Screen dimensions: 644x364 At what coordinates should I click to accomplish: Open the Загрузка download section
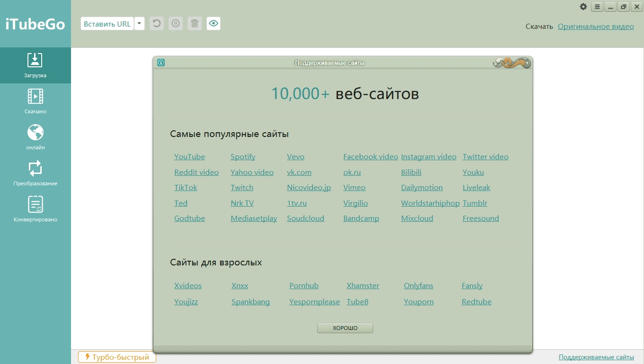click(x=36, y=65)
